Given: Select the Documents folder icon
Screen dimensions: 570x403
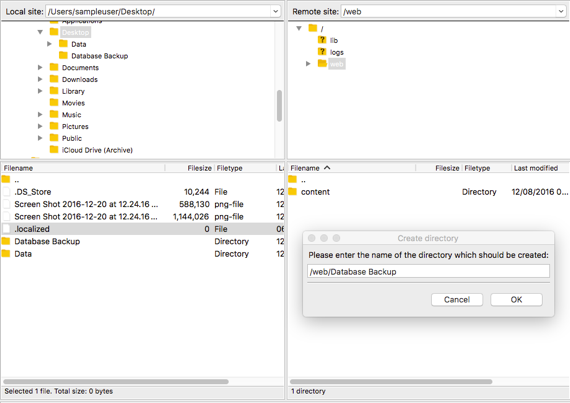Looking at the screenshot, I should pyautogui.click(x=54, y=67).
